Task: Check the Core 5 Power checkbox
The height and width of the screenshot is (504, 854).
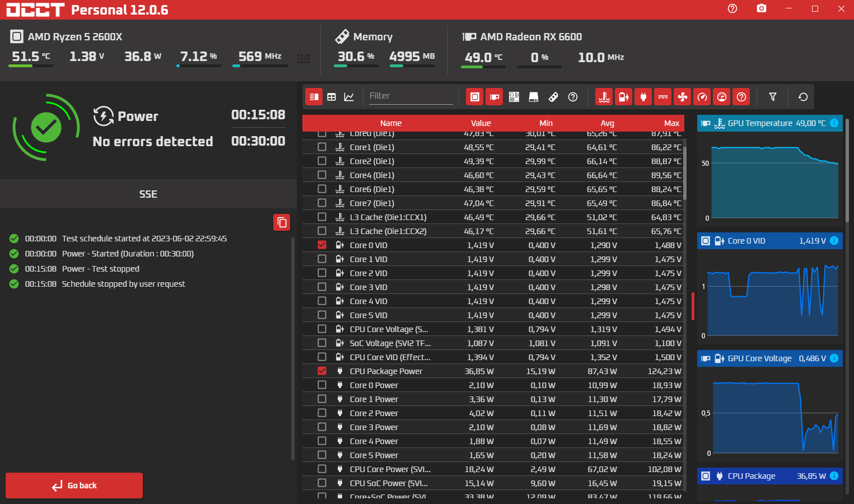Action: click(322, 455)
